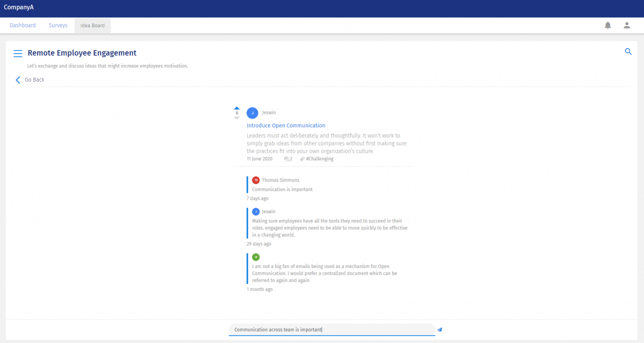This screenshot has height=343, width=644.
Task: Switch to the Surveys tab
Action: point(58,26)
